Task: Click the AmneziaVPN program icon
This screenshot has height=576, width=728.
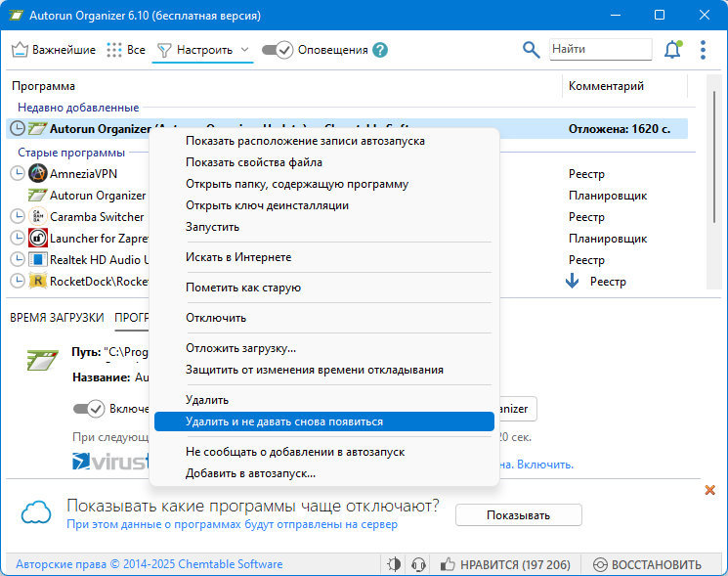Action: point(37,173)
